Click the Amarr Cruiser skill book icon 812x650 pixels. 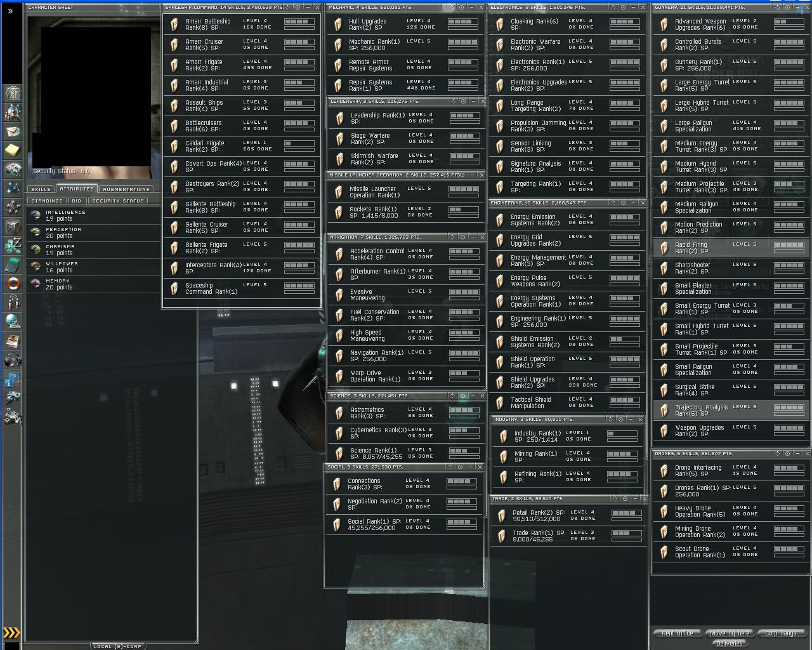pos(174,45)
